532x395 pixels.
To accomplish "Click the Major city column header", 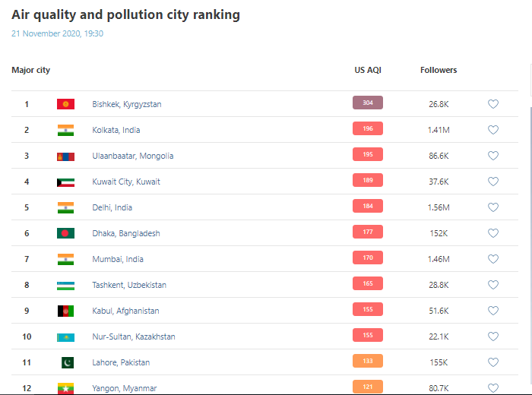I will [x=30, y=70].
